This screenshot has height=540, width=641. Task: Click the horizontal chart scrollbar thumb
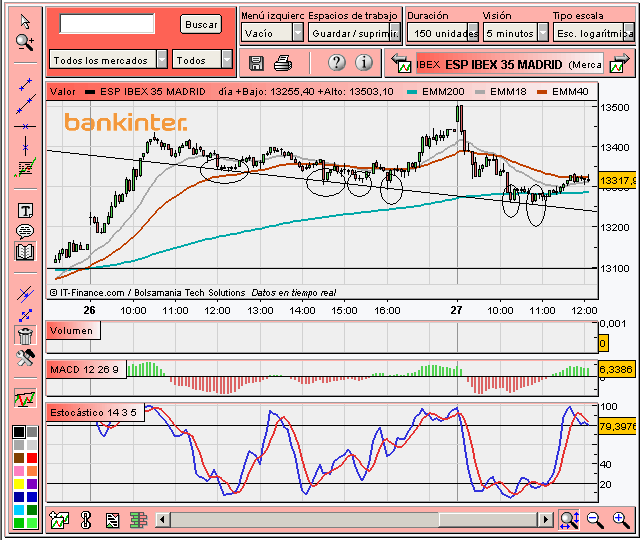click(488, 520)
